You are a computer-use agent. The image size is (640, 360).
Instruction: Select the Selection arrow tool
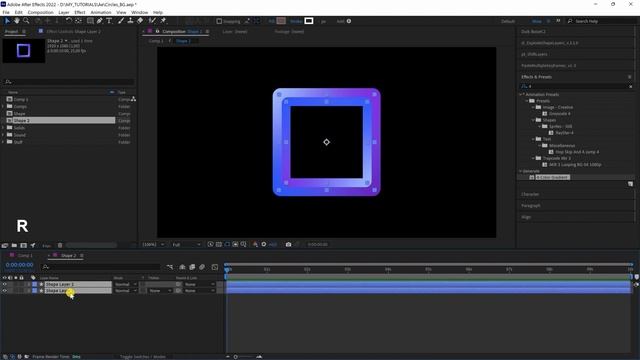tap(7, 21)
